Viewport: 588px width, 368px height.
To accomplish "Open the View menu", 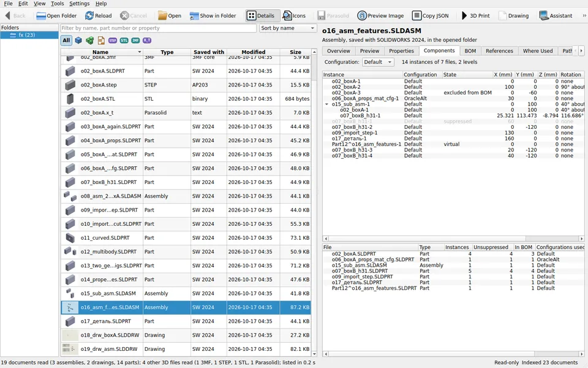I will [x=39, y=4].
